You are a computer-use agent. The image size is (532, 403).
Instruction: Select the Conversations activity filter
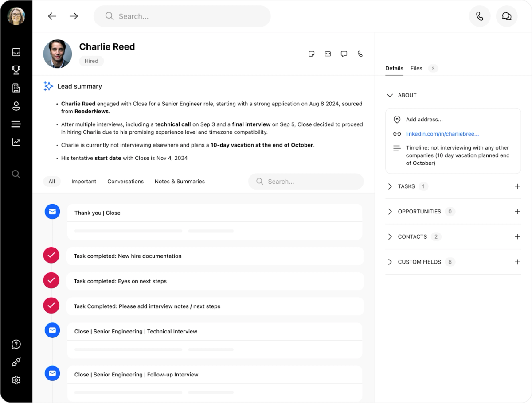[x=125, y=182]
